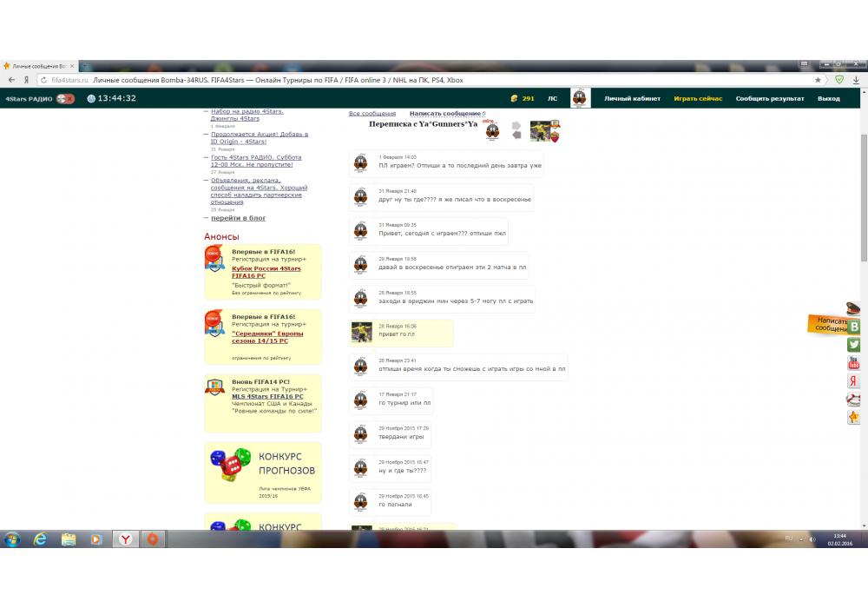
Task: Click avatar of the 31 Января 09:35 message
Action: point(360,231)
